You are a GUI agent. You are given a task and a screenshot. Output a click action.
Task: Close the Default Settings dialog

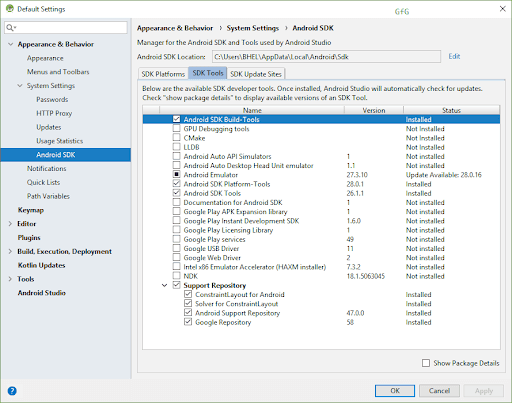[503, 9]
